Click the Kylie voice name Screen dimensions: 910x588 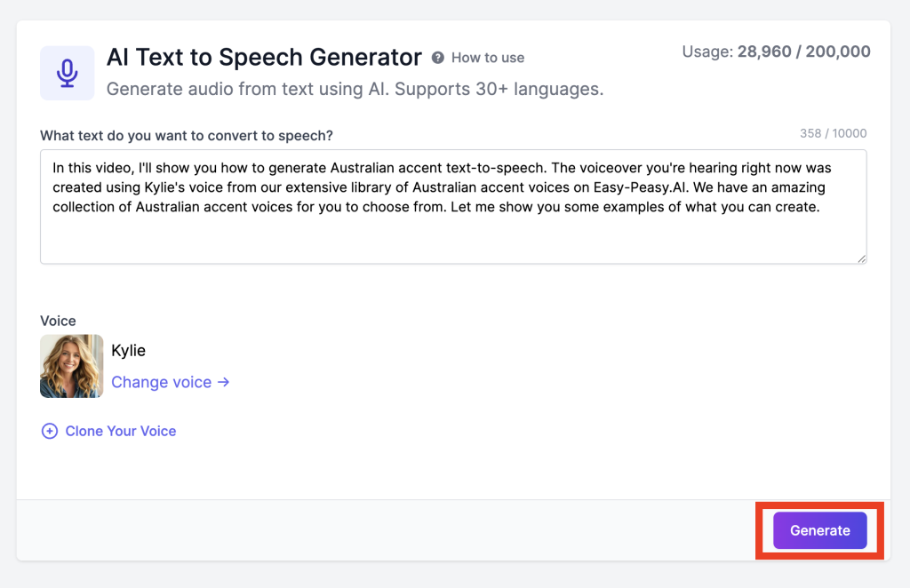click(128, 351)
